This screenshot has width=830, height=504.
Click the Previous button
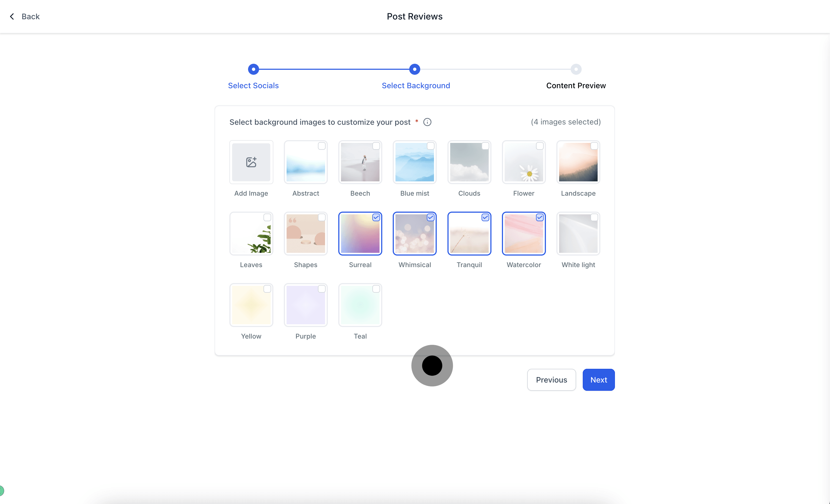coord(551,380)
